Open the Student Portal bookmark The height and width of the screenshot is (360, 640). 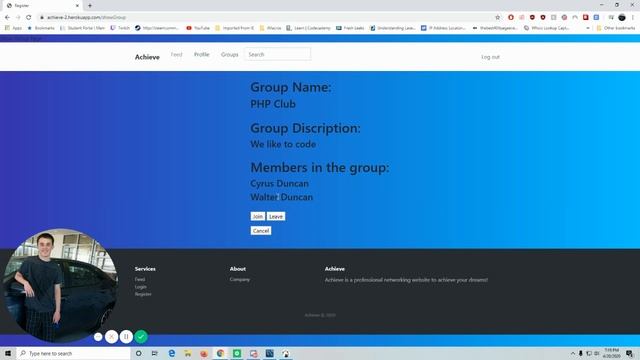pyautogui.click(x=82, y=28)
